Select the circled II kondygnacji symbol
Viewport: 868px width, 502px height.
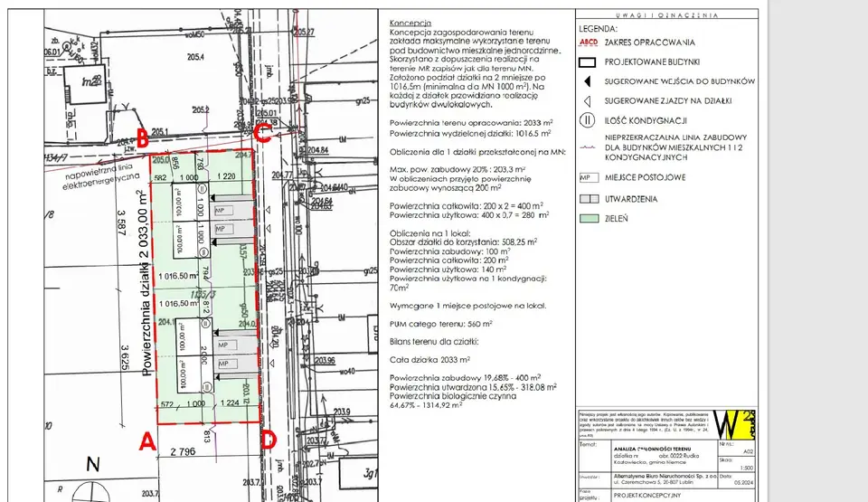[587, 120]
